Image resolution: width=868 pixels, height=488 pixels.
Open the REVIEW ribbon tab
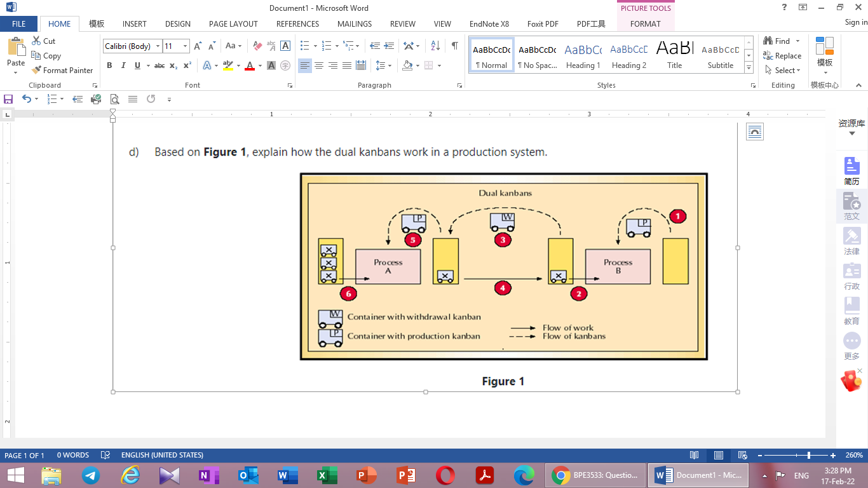402,24
